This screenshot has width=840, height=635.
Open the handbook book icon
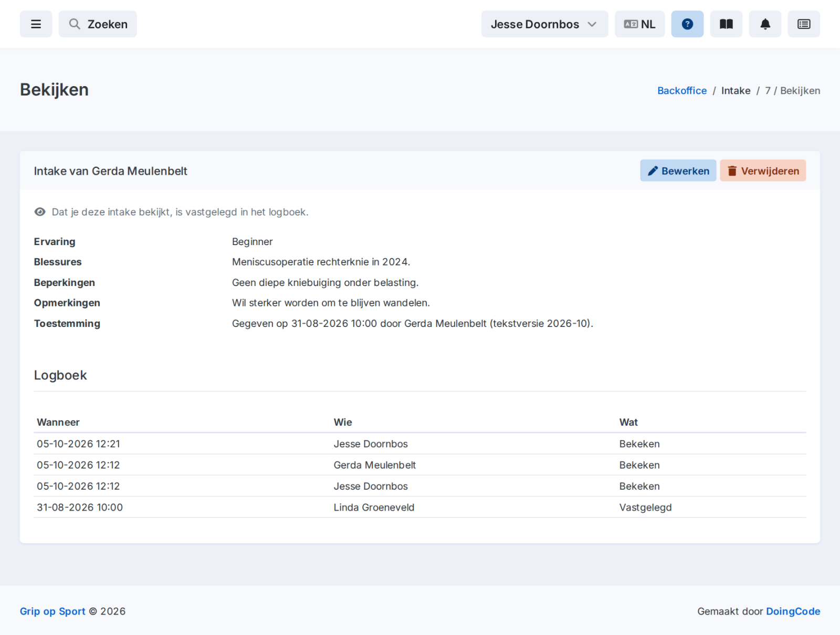(x=726, y=24)
